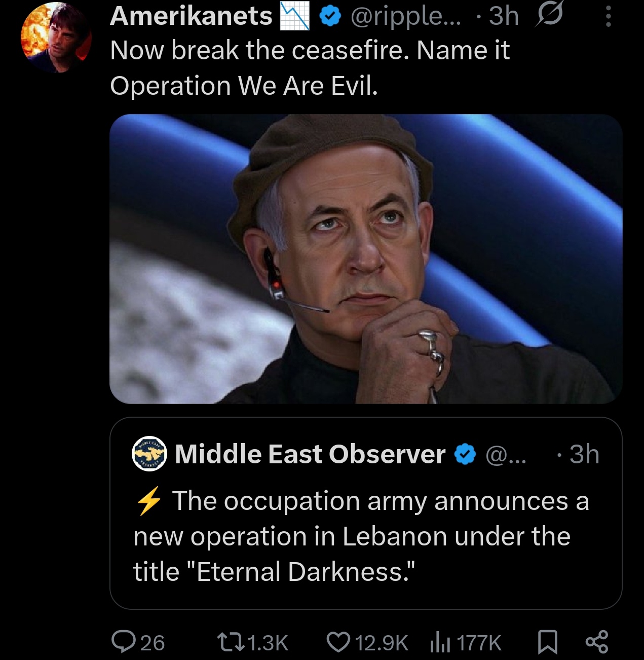The width and height of the screenshot is (644, 660).
Task: Click the "Now break the ceasefire" post text
Action: click(309, 67)
